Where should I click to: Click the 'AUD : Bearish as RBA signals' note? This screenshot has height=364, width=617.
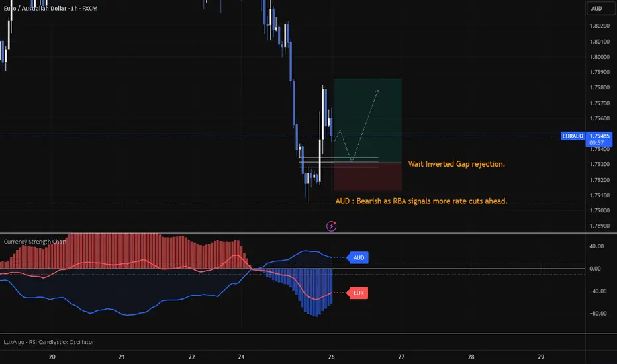coord(422,201)
